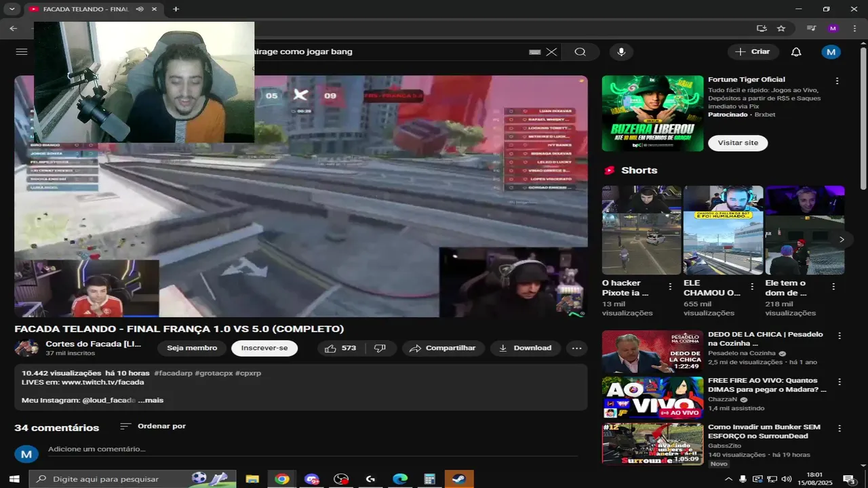Open options for Como Invadir um Bunker video
Screen dimensions: 868x488
coord(840,428)
